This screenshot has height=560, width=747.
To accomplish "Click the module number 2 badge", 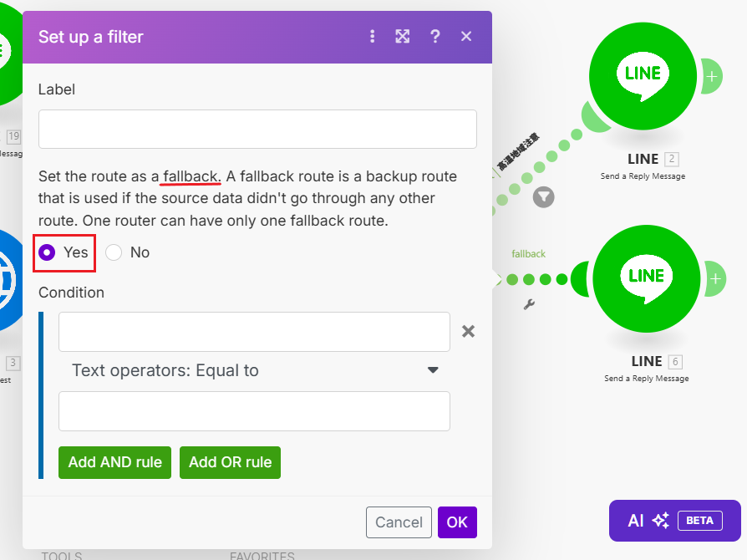I will [672, 159].
